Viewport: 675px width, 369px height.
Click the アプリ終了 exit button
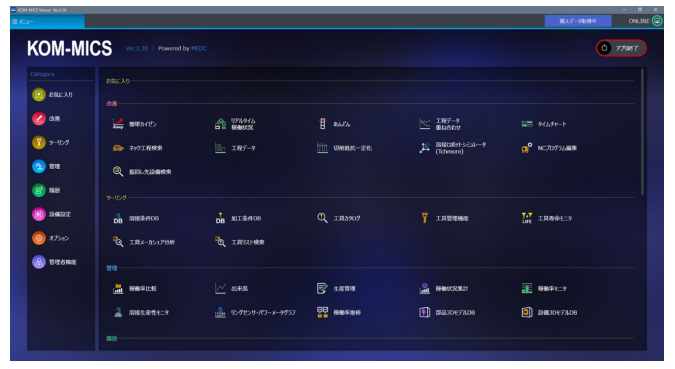point(621,48)
